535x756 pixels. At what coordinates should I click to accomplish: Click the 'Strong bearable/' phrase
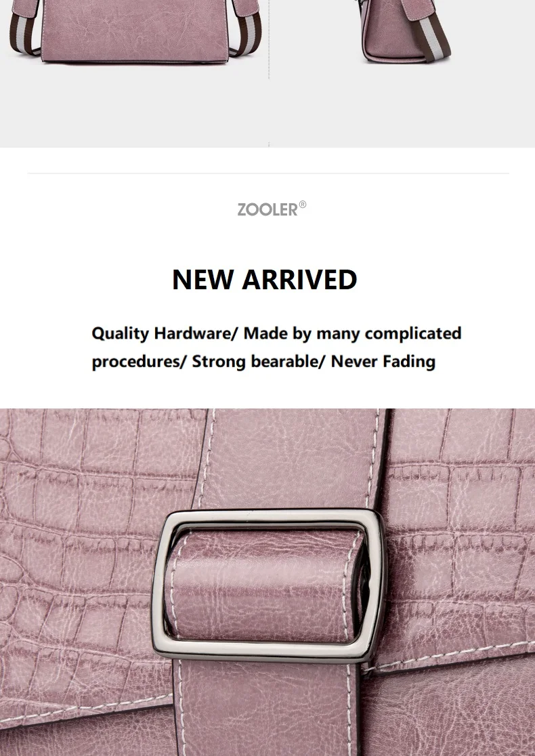259,362
